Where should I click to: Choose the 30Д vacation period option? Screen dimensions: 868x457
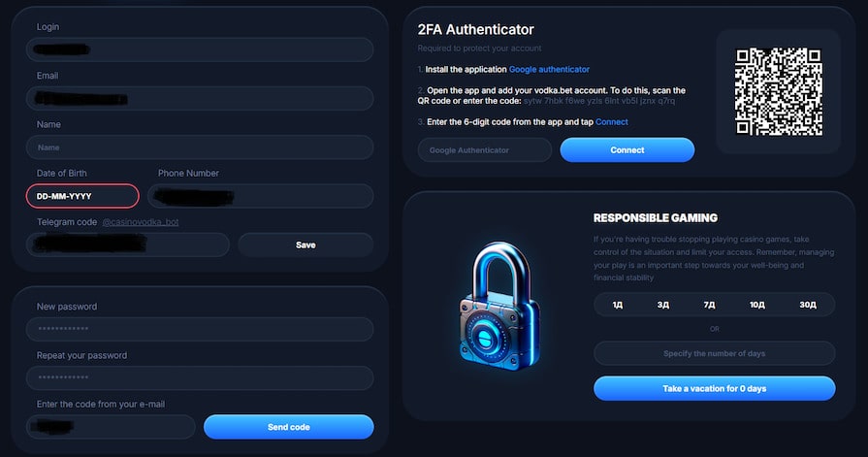[x=808, y=305]
